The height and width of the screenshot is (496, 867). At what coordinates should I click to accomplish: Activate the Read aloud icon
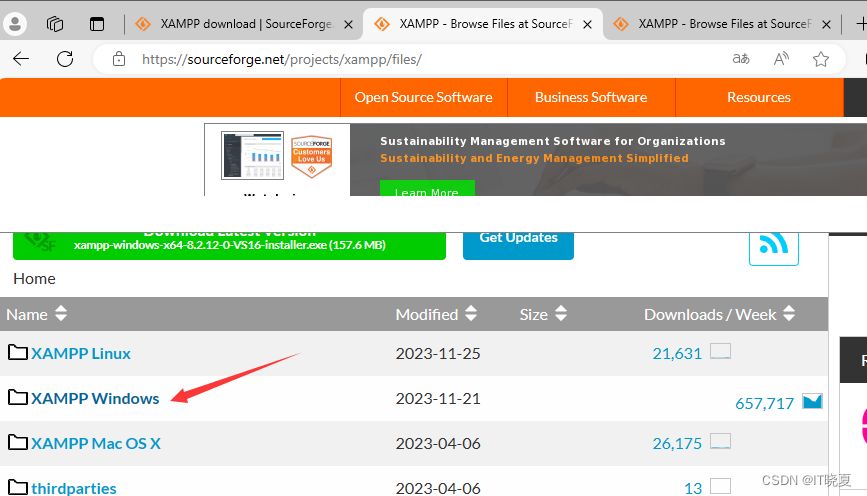tap(781, 59)
